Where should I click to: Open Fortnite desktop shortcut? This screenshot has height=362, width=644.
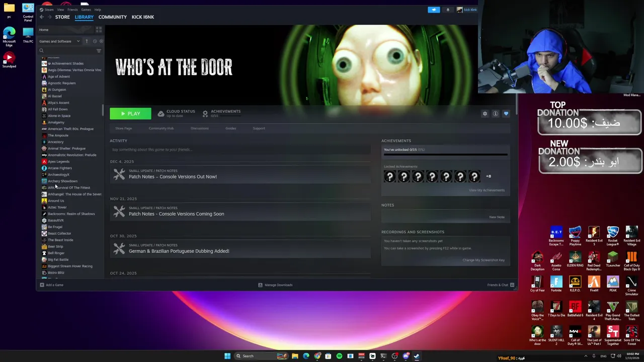pyautogui.click(x=556, y=284)
